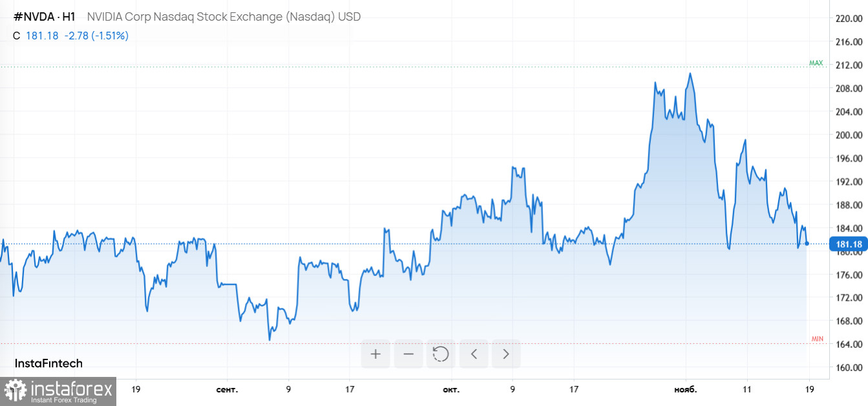Click the zoom in plus icon
868x406 pixels.
point(376,354)
